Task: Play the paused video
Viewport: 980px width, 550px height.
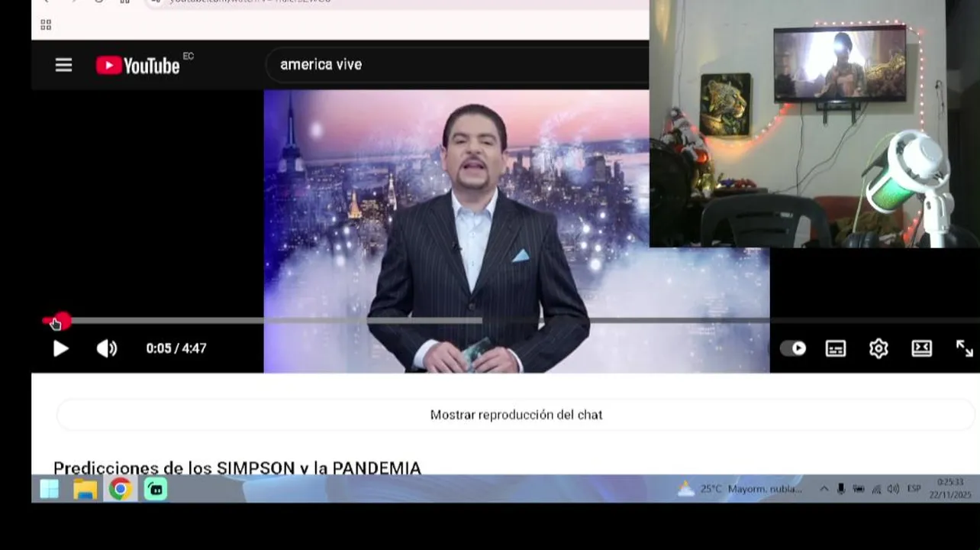Action: pyautogui.click(x=60, y=348)
